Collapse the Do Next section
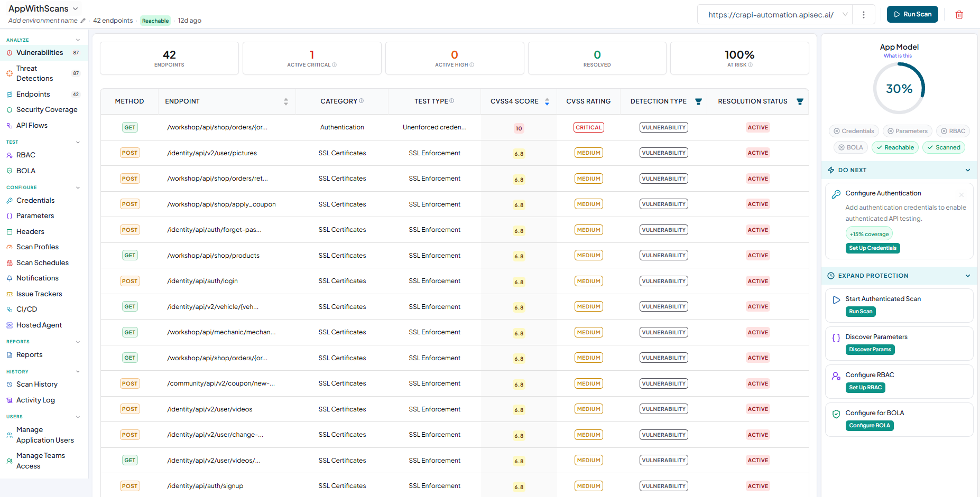The image size is (980, 497). pyautogui.click(x=968, y=170)
